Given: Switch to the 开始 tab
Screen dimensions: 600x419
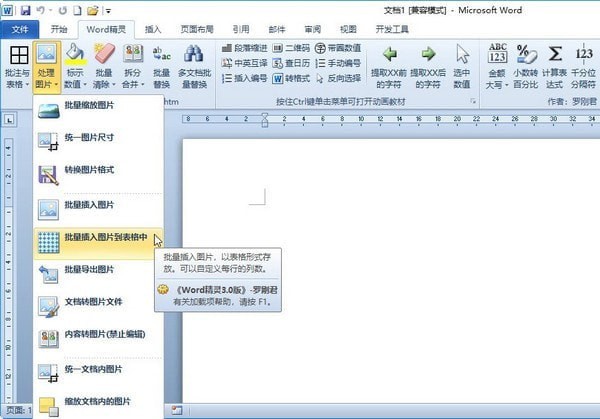Looking at the screenshot, I should pyautogui.click(x=59, y=29).
